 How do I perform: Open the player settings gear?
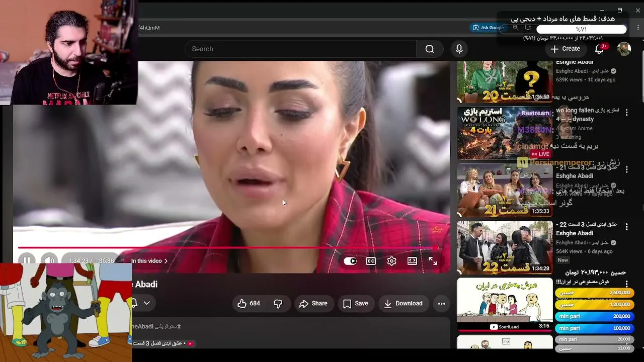point(391,261)
